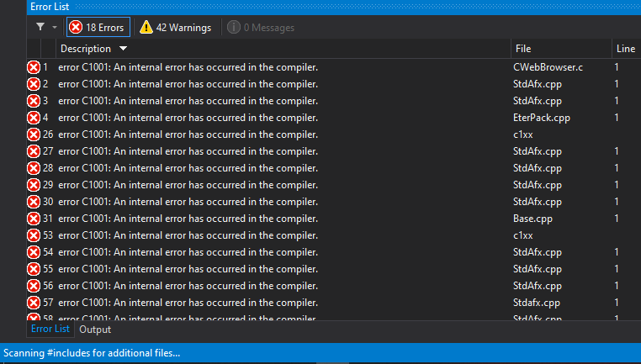Open the Description column sort arrow

coord(123,49)
